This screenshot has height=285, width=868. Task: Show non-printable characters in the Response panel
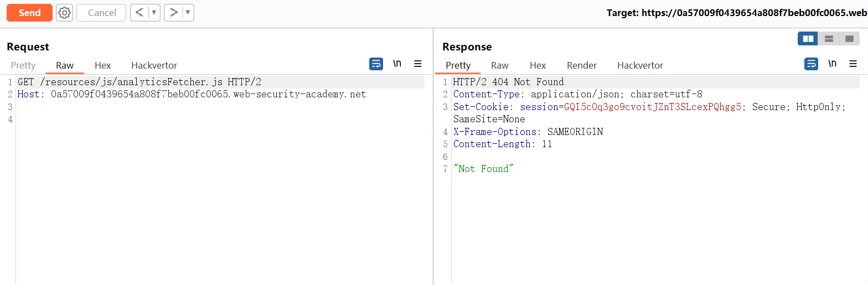(832, 64)
